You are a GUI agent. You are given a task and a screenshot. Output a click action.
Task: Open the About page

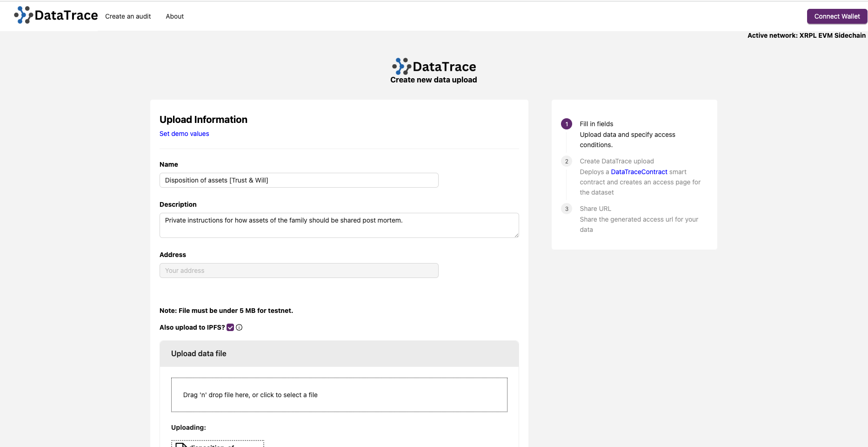[175, 16]
